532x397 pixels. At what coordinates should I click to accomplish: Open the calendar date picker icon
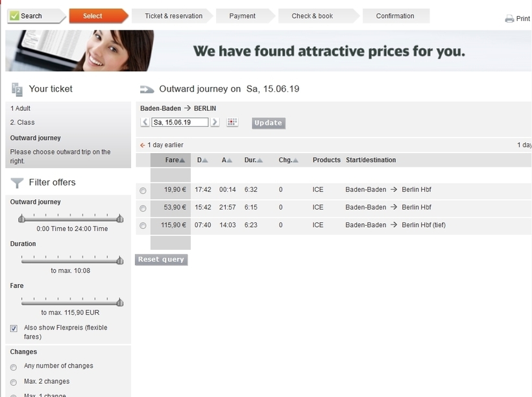click(x=232, y=123)
